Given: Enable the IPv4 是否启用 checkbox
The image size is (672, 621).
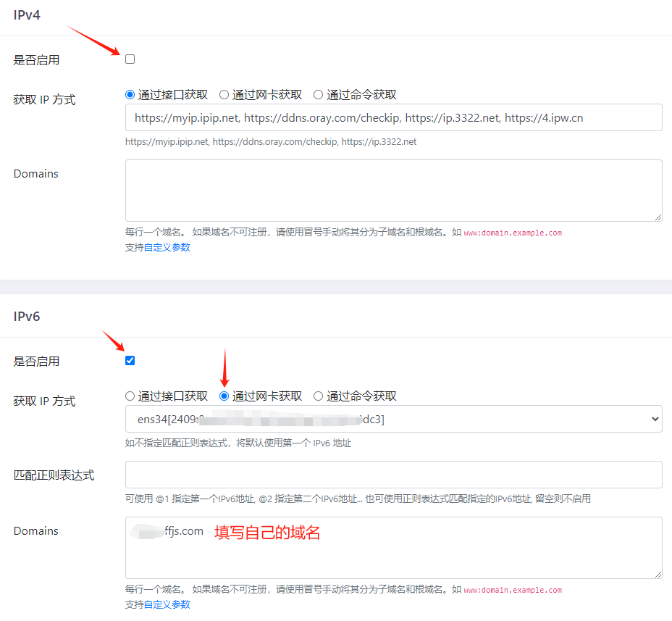Looking at the screenshot, I should tap(130, 59).
